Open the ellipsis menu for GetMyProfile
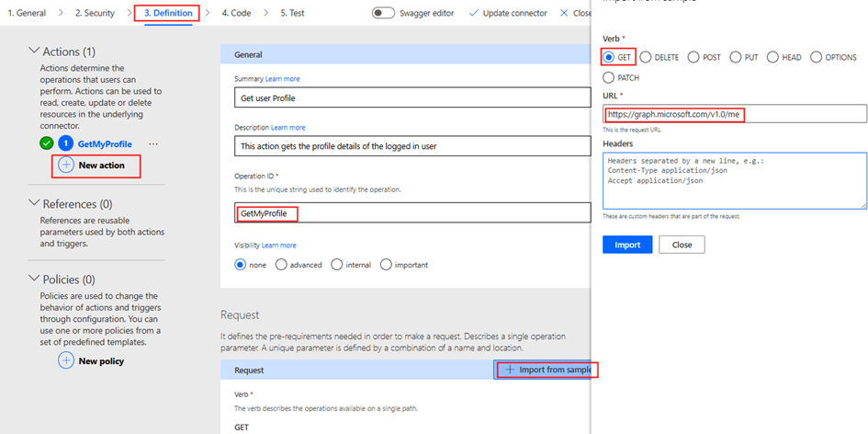Viewport: 868px width, 434px height. pyautogui.click(x=153, y=144)
